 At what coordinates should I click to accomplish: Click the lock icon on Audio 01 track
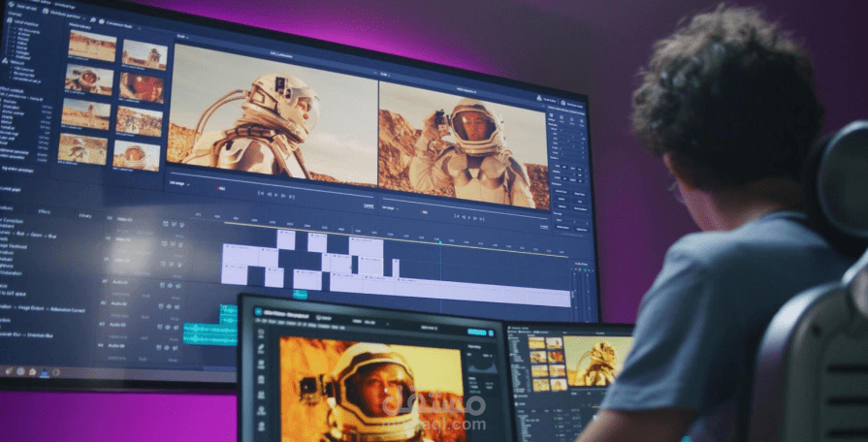(162, 285)
